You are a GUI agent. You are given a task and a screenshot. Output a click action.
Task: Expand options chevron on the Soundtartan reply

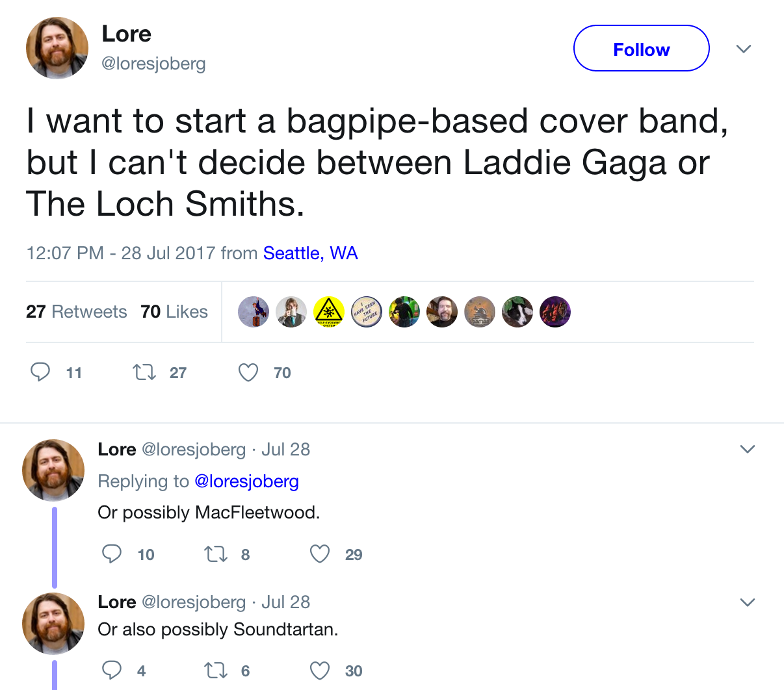(x=748, y=602)
